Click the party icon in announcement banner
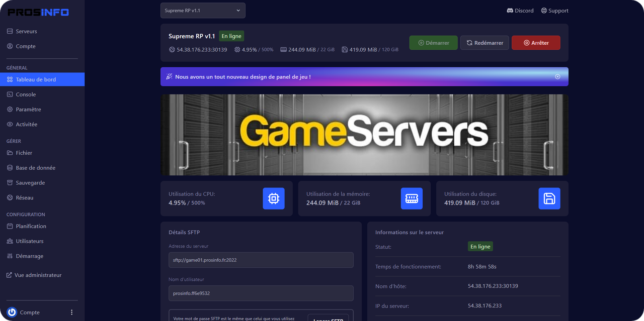Image resolution: width=644 pixels, height=321 pixels. [170, 77]
